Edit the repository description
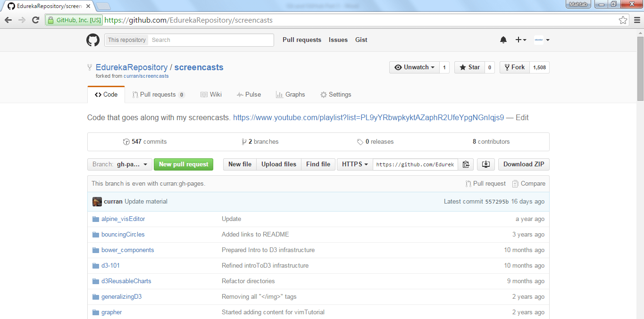 click(522, 118)
